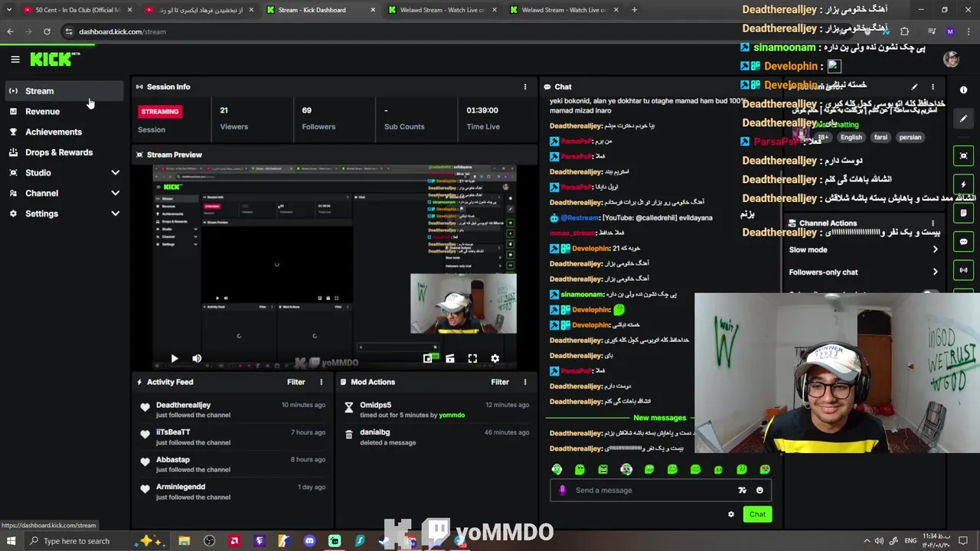Toggle the chat bubble widget in sidebar
980x551 pixels.
pyautogui.click(x=963, y=242)
